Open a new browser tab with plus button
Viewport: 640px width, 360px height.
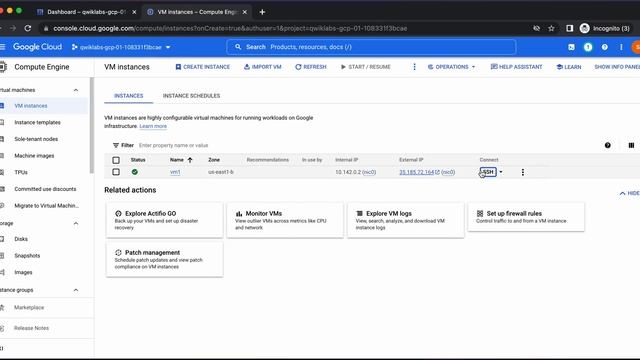pos(262,12)
